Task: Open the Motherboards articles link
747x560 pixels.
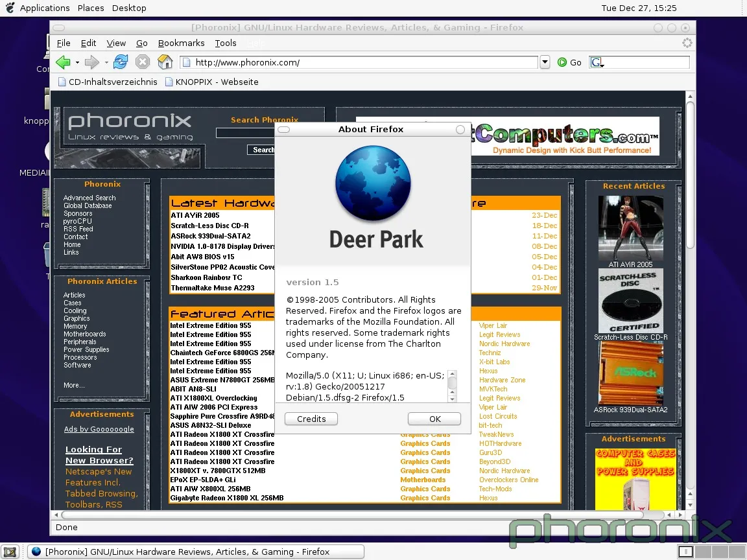Action: 85,334
